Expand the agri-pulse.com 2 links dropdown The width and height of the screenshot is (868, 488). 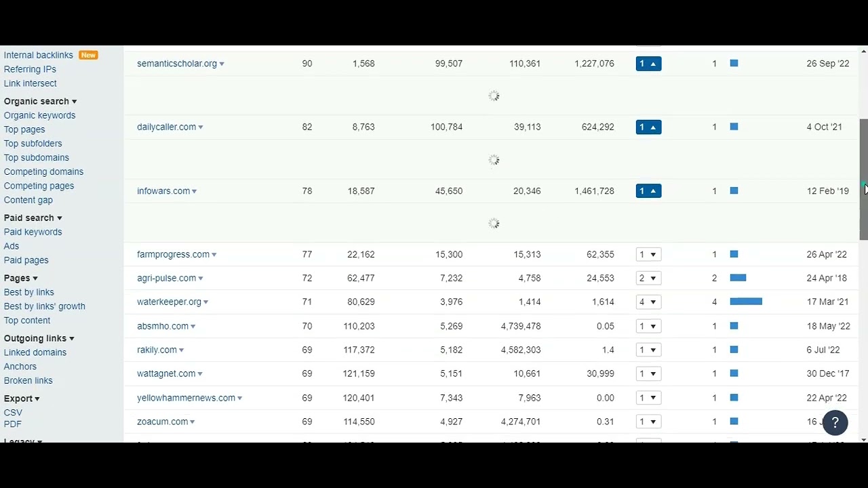(648, 279)
